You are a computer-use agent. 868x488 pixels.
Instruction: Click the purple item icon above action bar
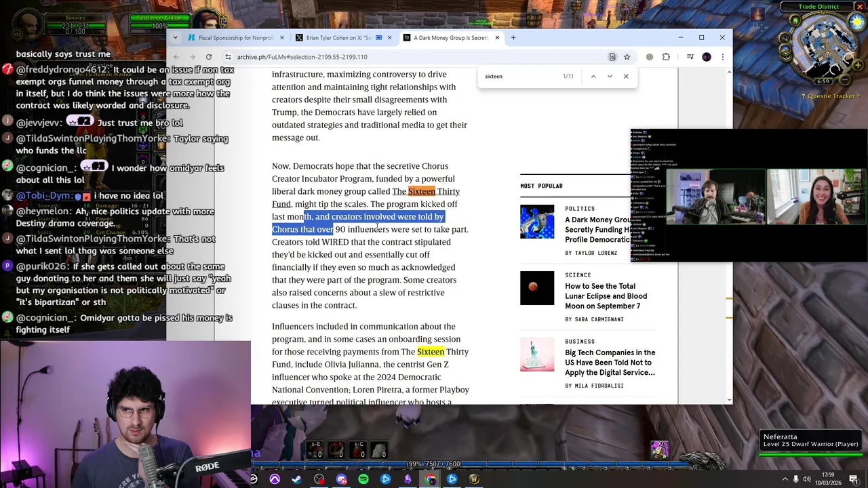pyautogui.click(x=659, y=449)
